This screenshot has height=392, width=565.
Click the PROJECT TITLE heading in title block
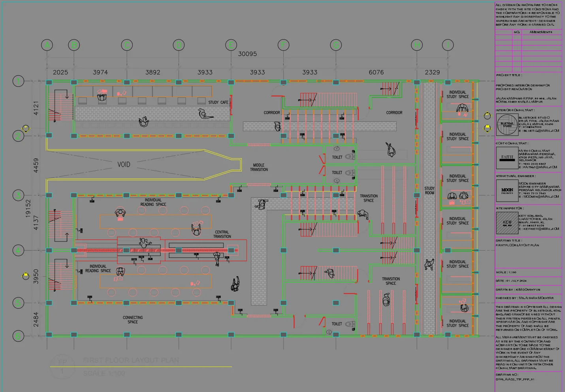coord(509,75)
